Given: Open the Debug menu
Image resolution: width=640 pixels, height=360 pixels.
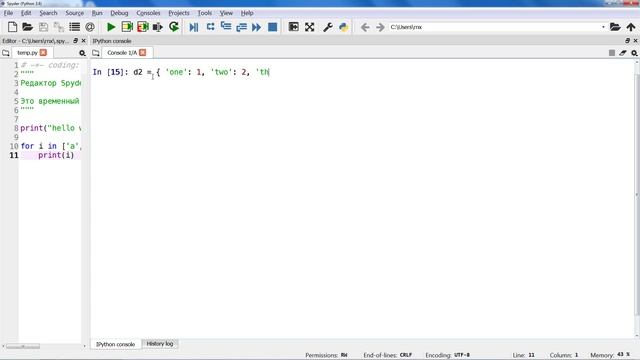Looking at the screenshot, I should (x=119, y=13).
